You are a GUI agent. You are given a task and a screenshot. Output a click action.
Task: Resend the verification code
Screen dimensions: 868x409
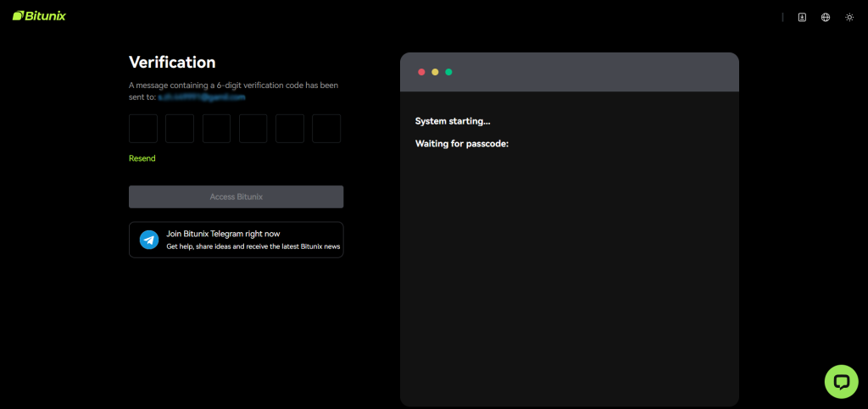point(142,158)
